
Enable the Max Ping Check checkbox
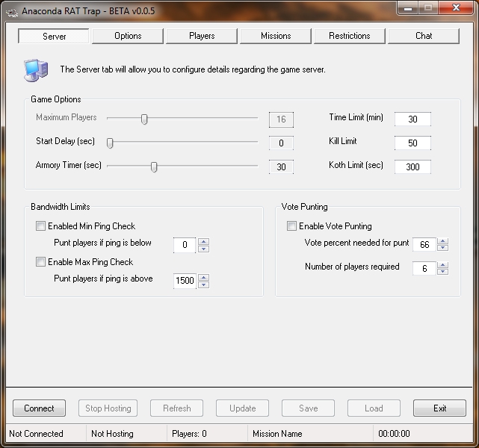point(40,262)
